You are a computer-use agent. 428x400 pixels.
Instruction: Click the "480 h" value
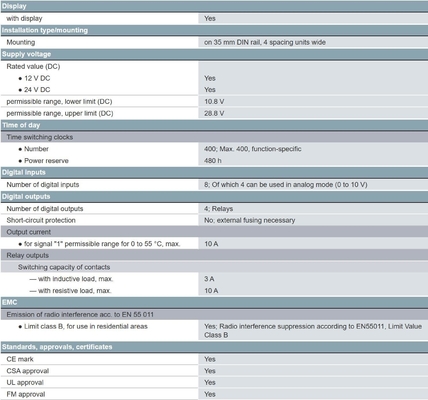pyautogui.click(x=213, y=161)
